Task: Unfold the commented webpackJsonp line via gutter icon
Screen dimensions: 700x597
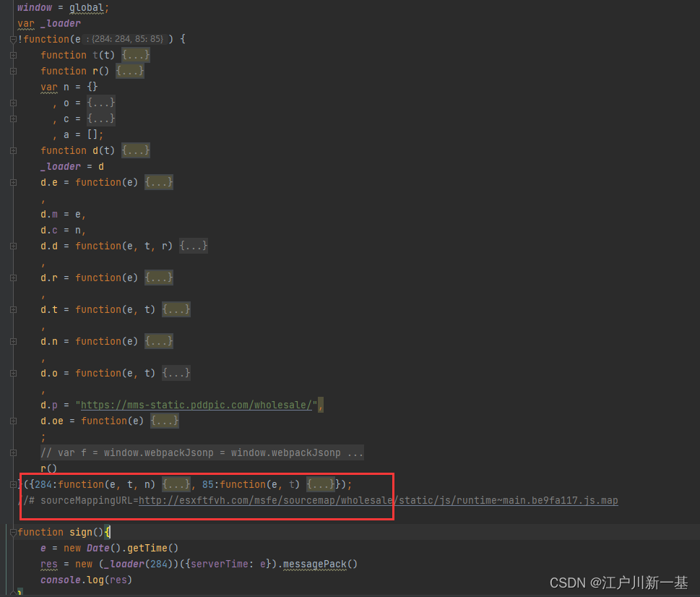Action: click(13, 452)
